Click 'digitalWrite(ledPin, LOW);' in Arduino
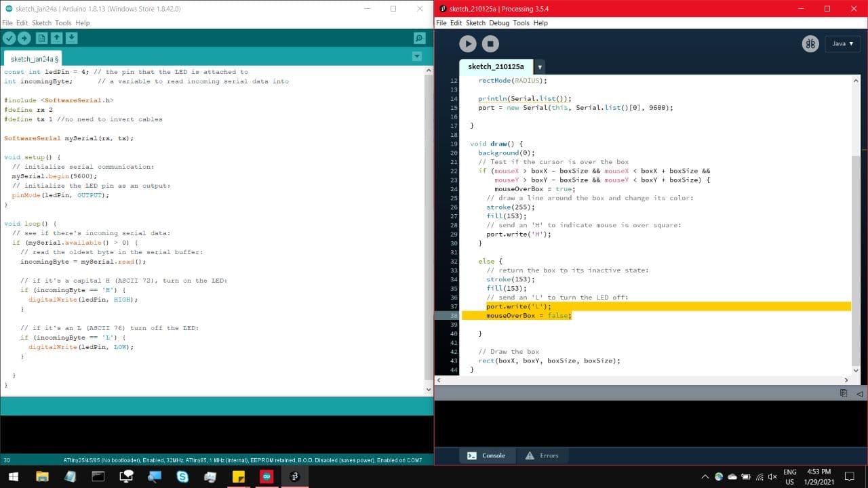Image resolution: width=868 pixels, height=488 pixels. [x=81, y=347]
